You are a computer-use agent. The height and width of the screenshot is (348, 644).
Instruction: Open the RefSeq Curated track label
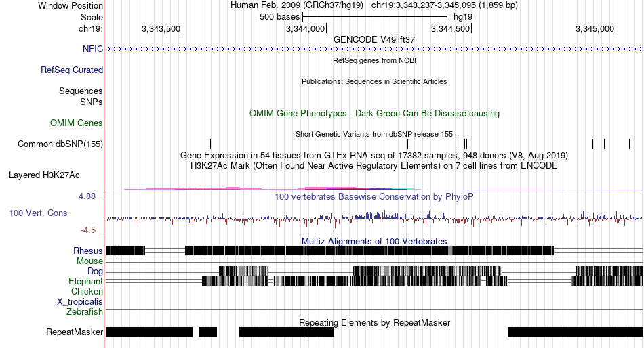[72, 70]
